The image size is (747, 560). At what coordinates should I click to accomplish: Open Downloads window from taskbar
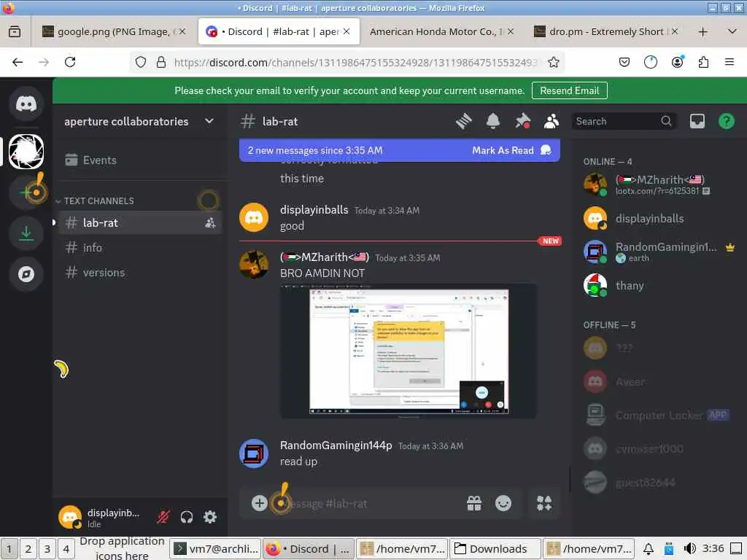click(495, 549)
